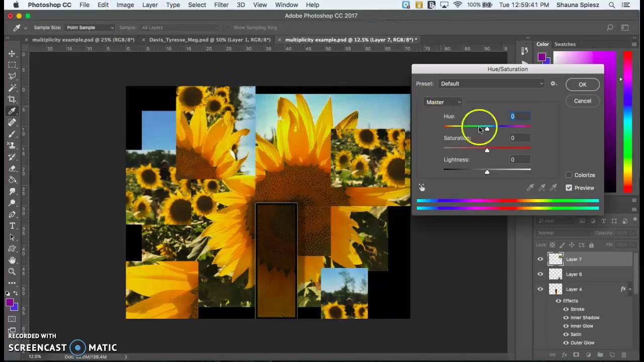The height and width of the screenshot is (362, 644).
Task: Select the Type tool
Action: (x=12, y=226)
